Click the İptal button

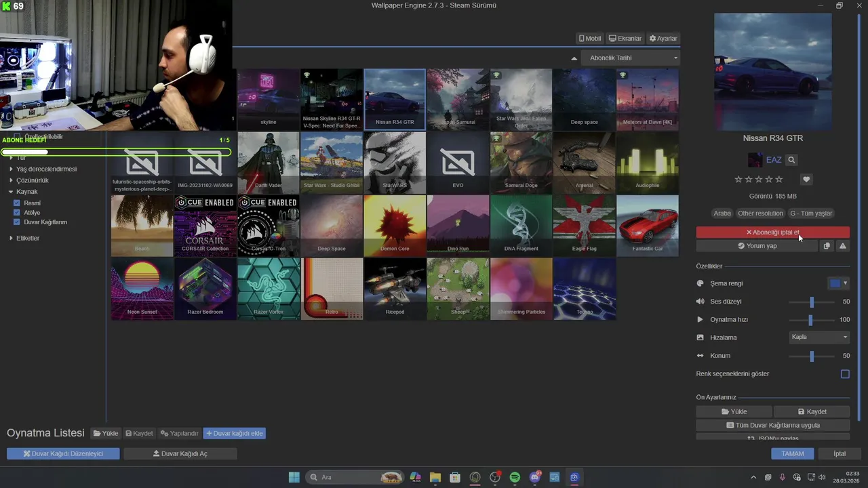(840, 453)
